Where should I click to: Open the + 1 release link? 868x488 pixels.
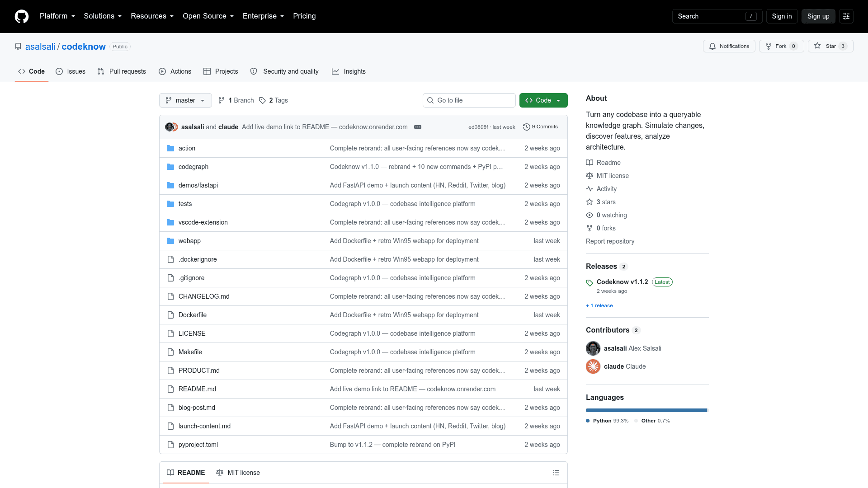pyautogui.click(x=599, y=305)
